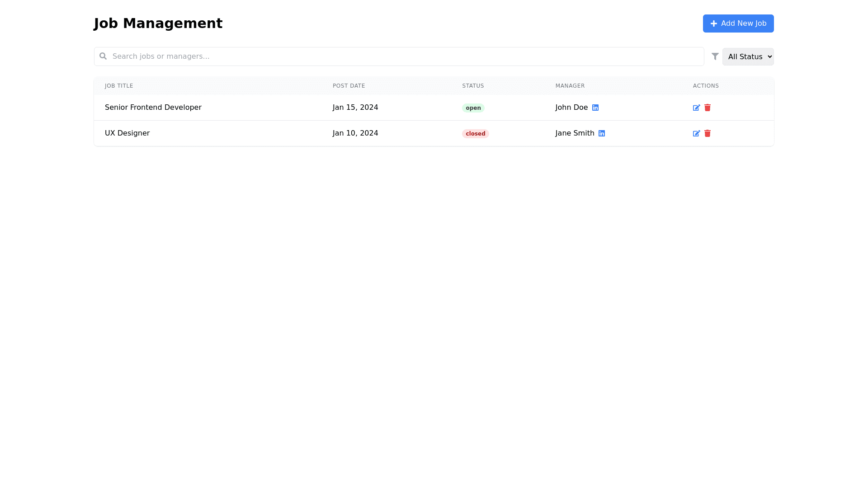The height and width of the screenshot is (488, 868).
Task: Click the Job Management page heading
Action: pos(158,23)
